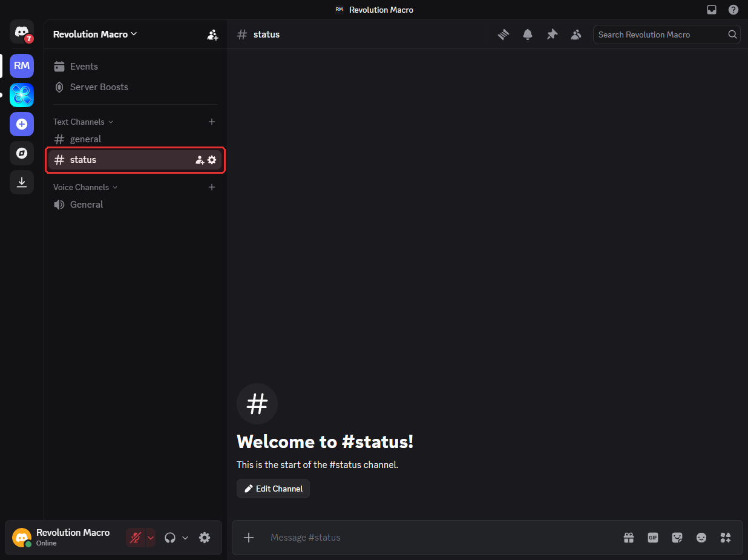Collapse the Voice Channels category
The image size is (748, 560).
click(85, 187)
